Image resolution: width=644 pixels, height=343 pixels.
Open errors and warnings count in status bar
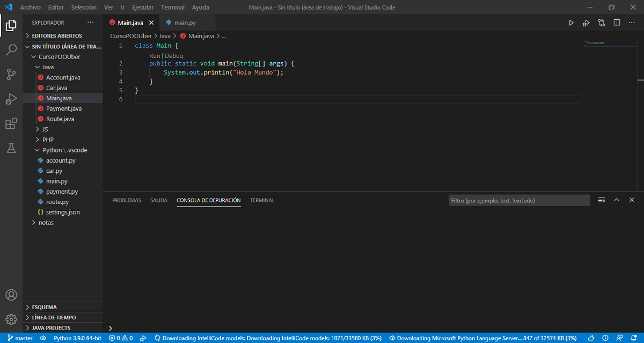[121, 338]
